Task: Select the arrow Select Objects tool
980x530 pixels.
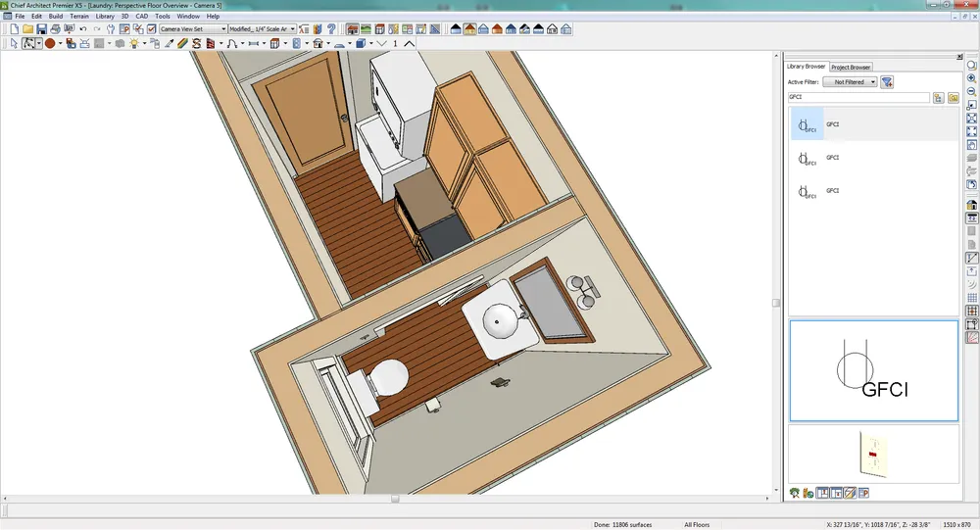Action: point(15,44)
